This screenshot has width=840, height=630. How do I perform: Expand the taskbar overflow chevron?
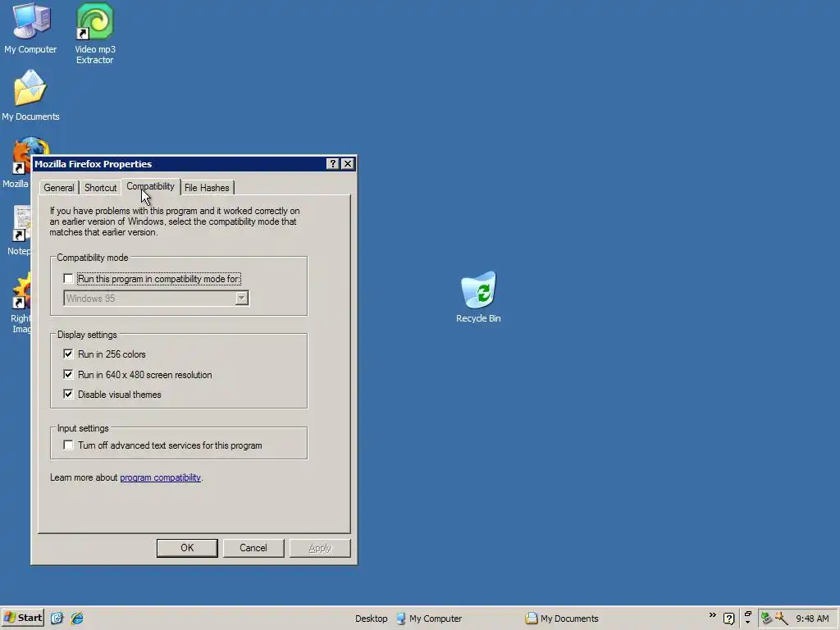713,615
